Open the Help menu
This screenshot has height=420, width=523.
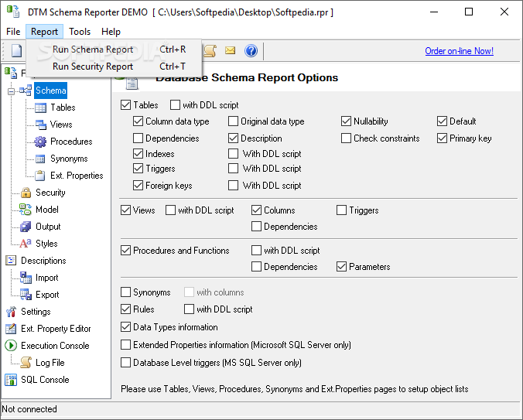[111, 32]
